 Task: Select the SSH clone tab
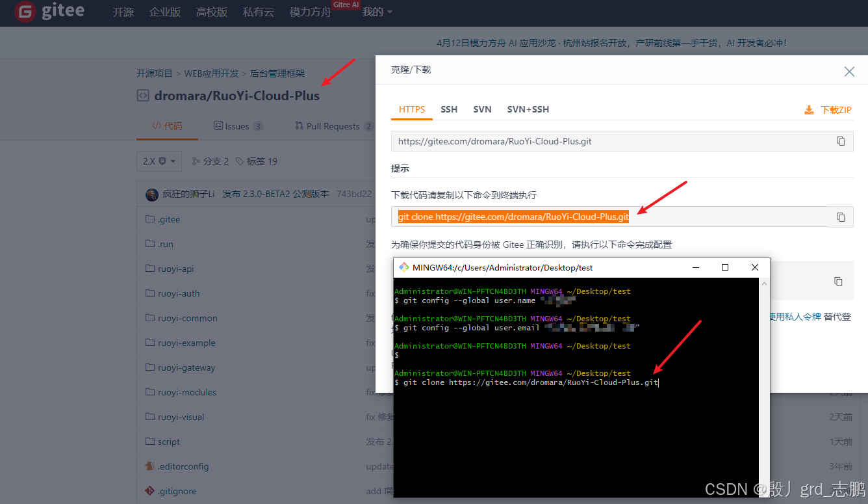(x=449, y=109)
